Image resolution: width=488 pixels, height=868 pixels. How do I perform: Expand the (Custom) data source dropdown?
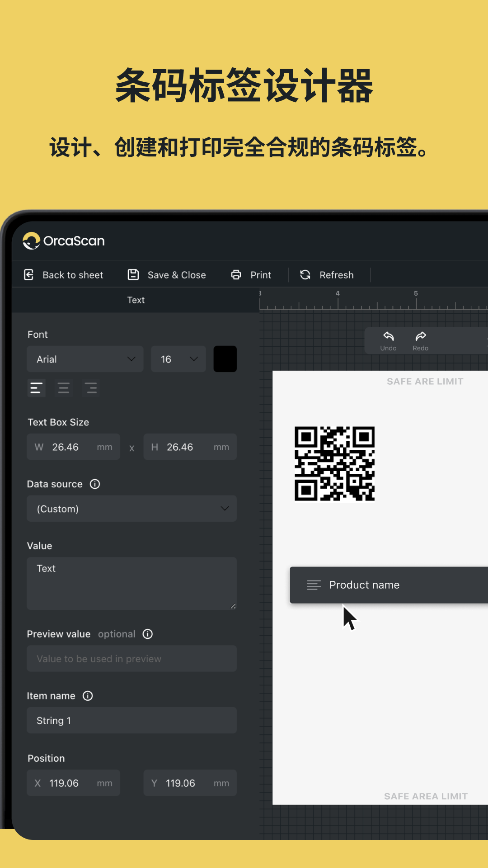[x=132, y=509]
